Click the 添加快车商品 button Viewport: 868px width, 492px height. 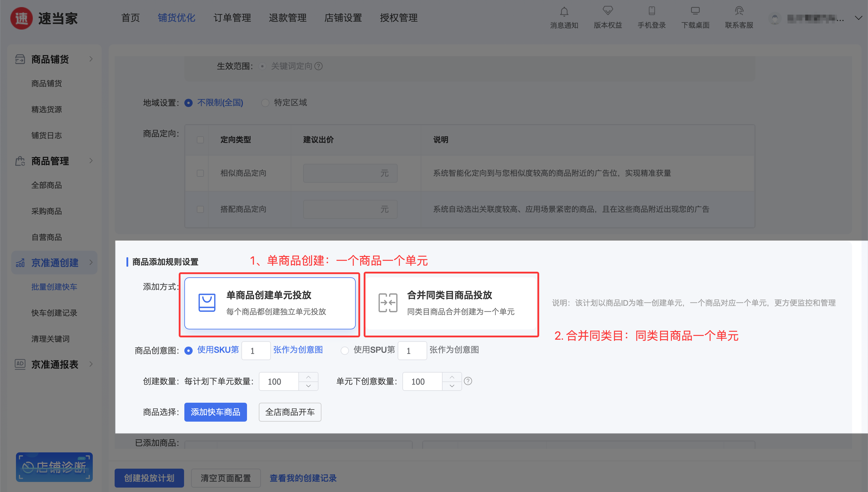(215, 412)
